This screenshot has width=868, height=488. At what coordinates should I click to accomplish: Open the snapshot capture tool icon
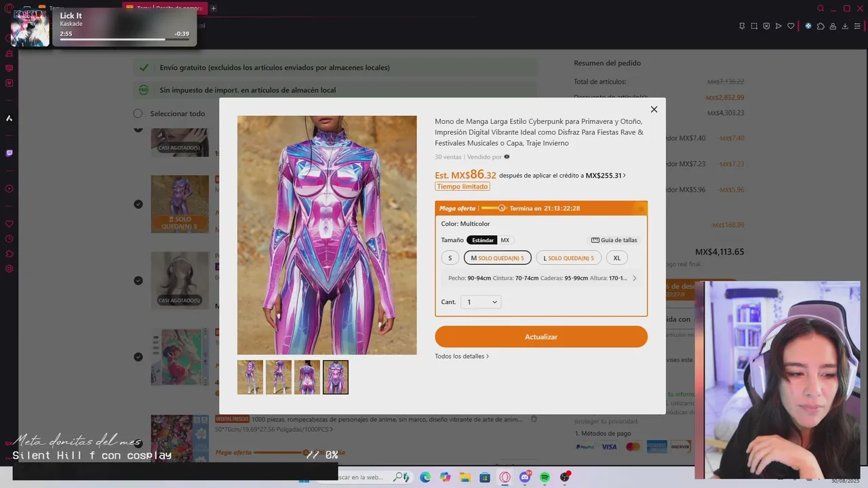tap(754, 26)
